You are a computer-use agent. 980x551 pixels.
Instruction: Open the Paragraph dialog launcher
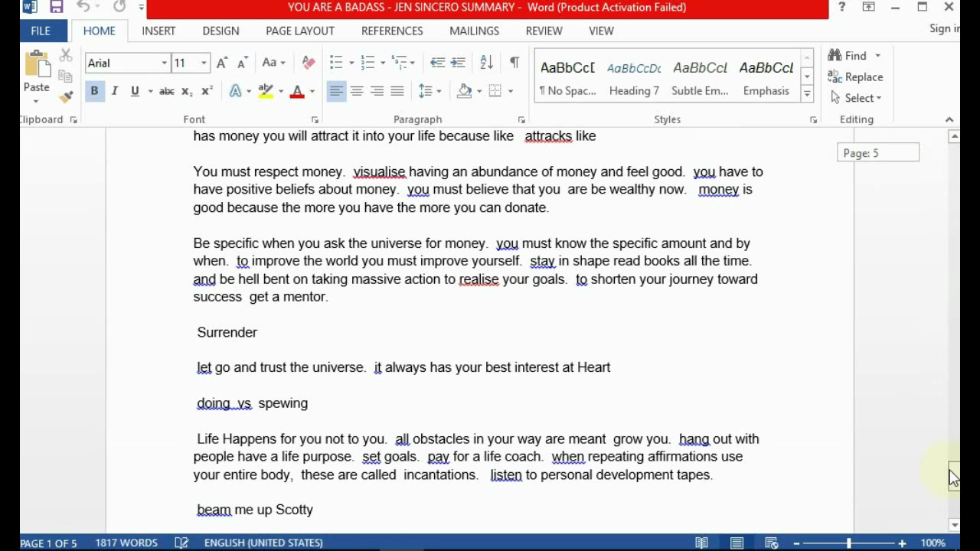pos(521,120)
